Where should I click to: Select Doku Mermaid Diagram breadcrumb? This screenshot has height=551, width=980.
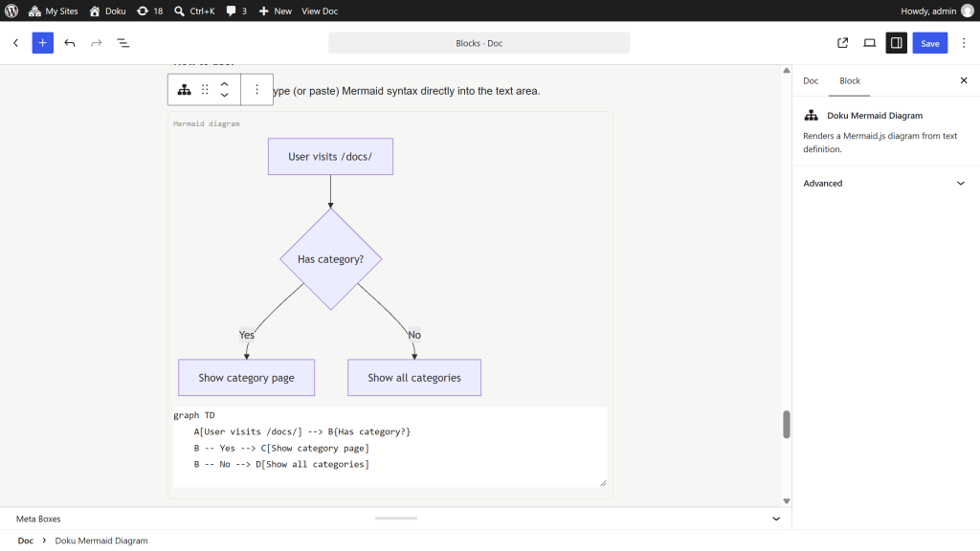101,540
